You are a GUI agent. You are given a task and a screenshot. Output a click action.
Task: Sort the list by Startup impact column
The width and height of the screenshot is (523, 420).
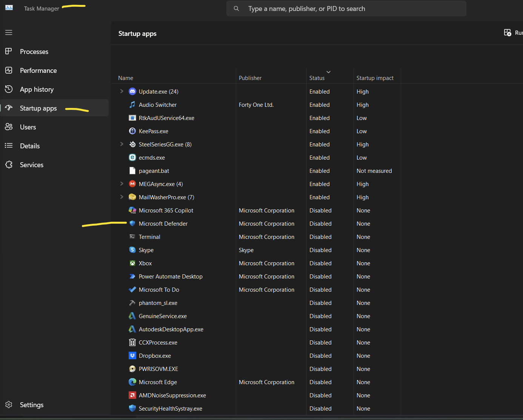click(x=375, y=78)
